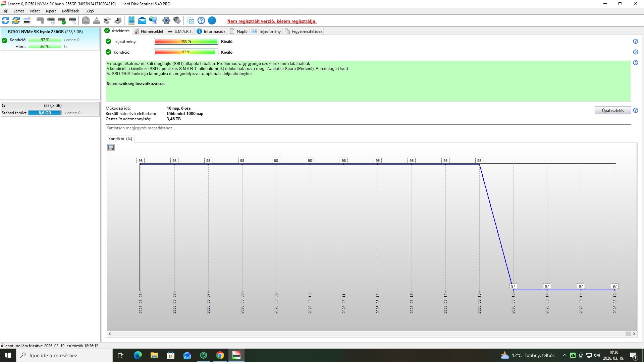
Task: Open the configuration gear icon
Action: (x=166, y=20)
